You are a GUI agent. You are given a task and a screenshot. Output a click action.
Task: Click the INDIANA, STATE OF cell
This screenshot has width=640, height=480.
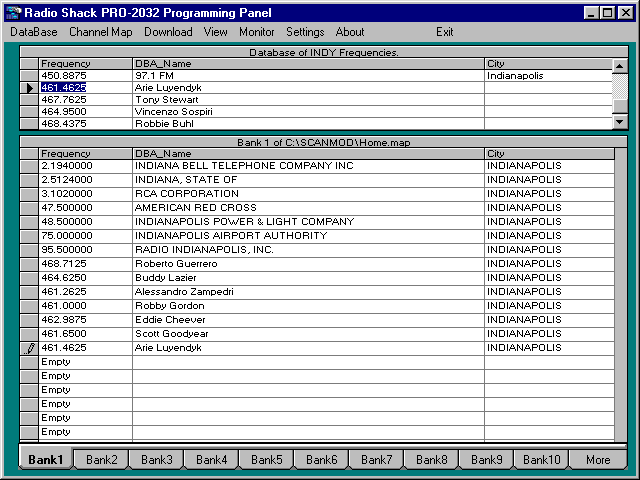click(308, 180)
